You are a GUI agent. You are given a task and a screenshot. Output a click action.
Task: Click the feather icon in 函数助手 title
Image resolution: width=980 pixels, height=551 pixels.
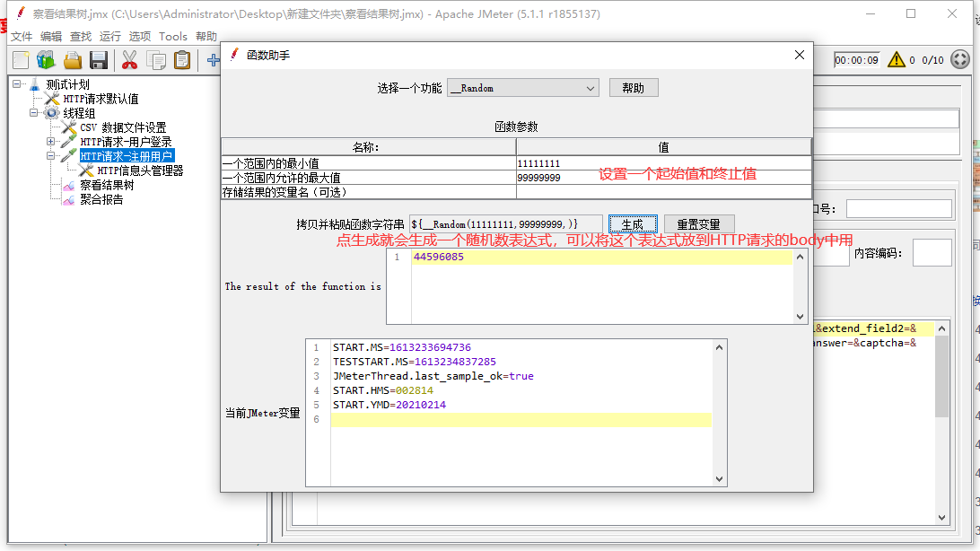pos(234,55)
